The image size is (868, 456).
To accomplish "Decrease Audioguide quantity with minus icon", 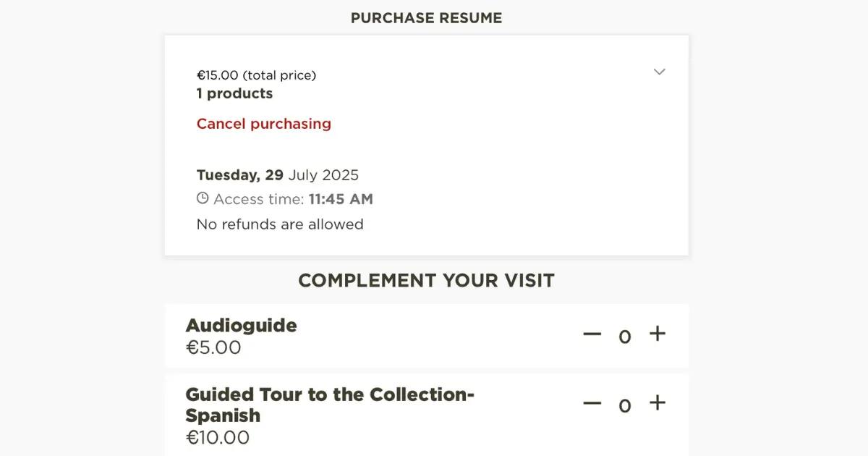I will pyautogui.click(x=592, y=334).
